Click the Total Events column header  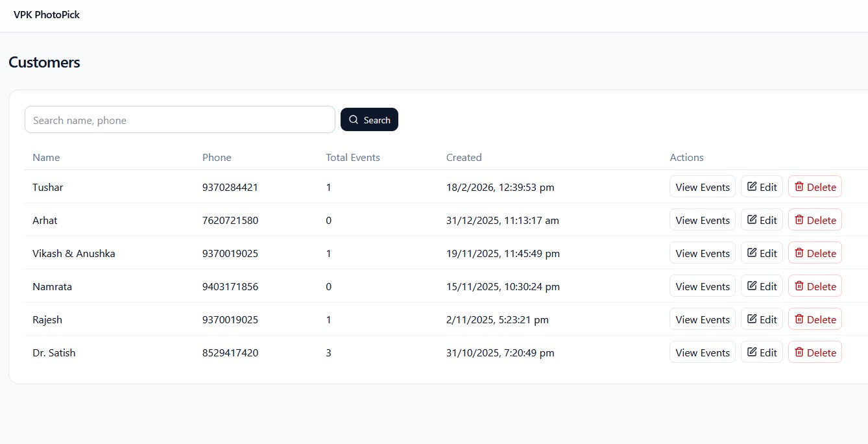(352, 157)
